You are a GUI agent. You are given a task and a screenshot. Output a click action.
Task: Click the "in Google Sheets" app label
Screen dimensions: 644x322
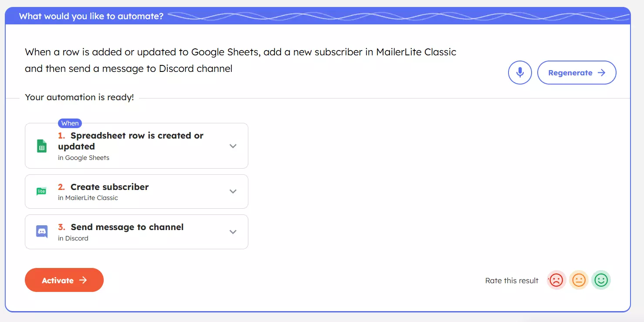(x=84, y=158)
